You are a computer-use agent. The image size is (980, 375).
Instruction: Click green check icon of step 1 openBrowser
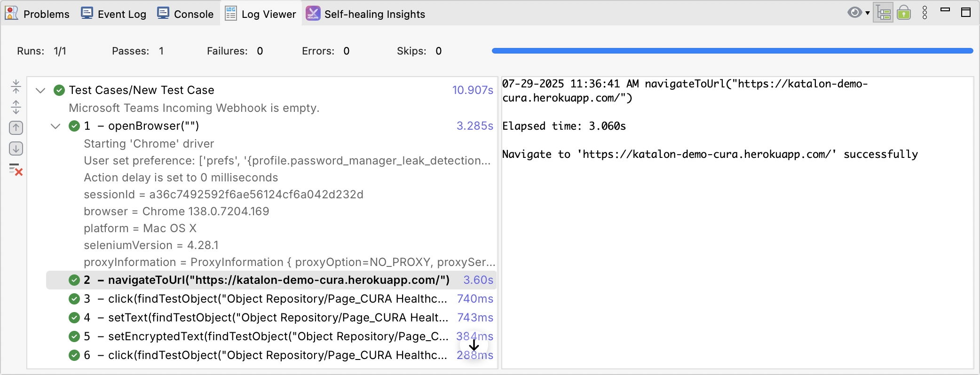tap(74, 126)
